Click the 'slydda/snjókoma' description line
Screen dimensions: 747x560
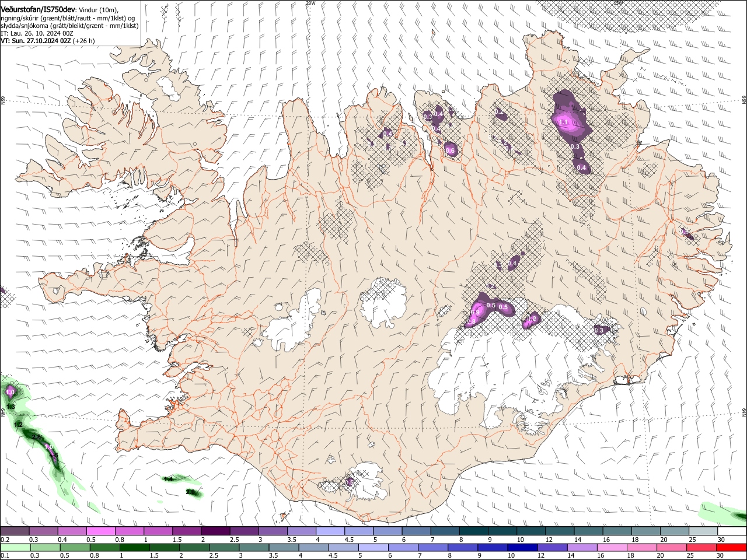click(x=69, y=26)
